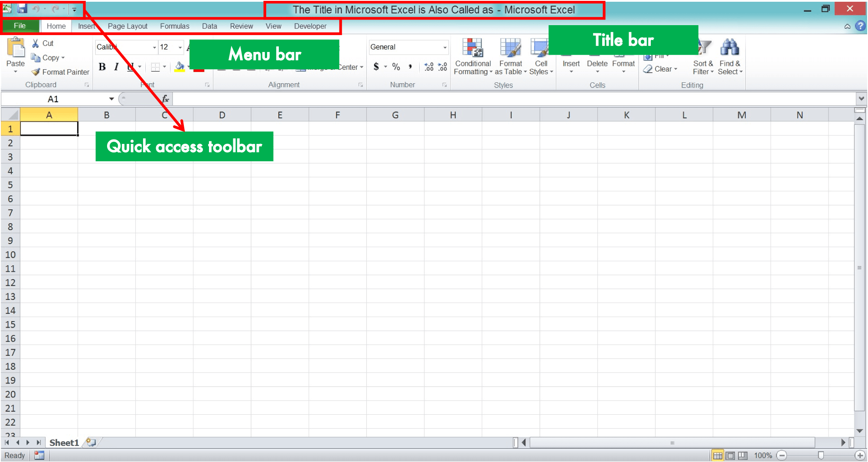Image resolution: width=868 pixels, height=462 pixels.
Task: Click the Undo arrow icon
Action: coord(36,9)
